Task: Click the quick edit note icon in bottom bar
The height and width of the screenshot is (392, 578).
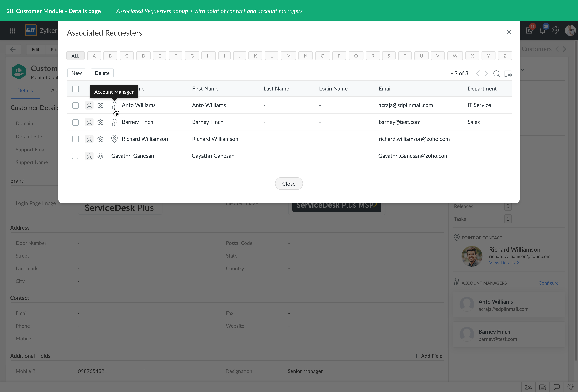Action: pos(542,387)
